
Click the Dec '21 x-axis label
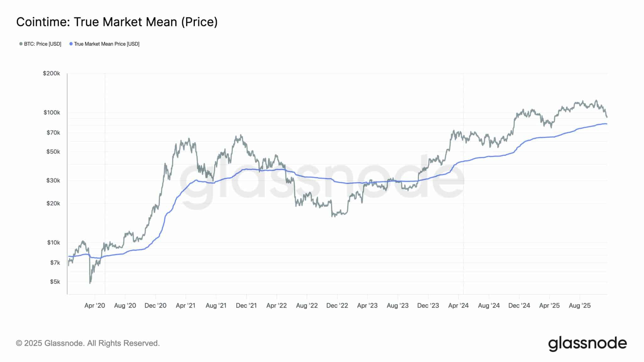coord(246,305)
